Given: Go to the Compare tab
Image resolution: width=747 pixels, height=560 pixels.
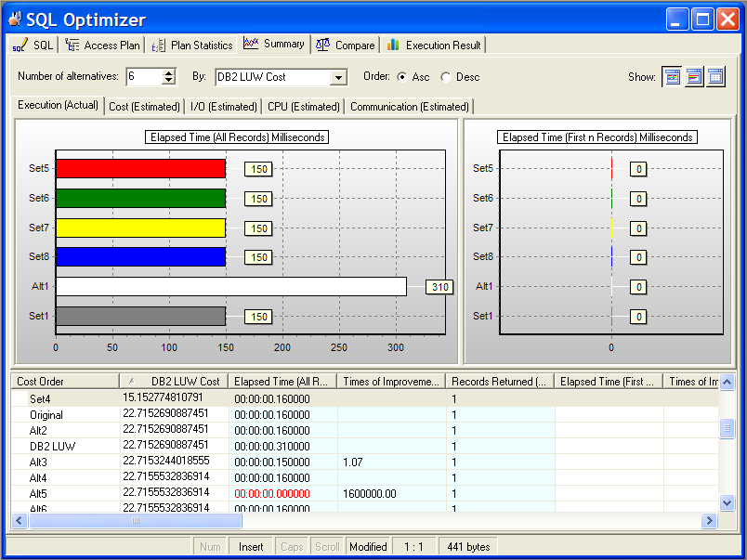Looking at the screenshot, I should click(346, 45).
